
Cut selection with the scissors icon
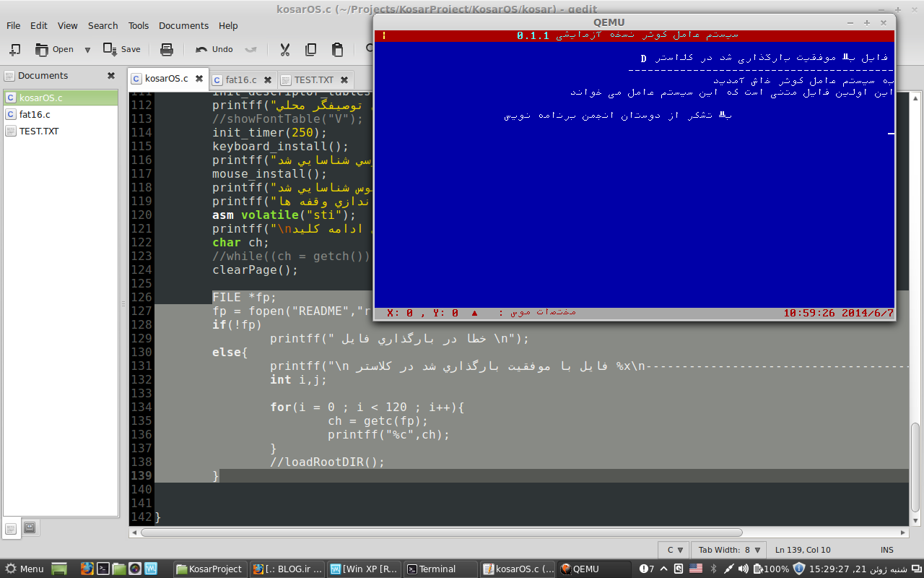click(284, 49)
